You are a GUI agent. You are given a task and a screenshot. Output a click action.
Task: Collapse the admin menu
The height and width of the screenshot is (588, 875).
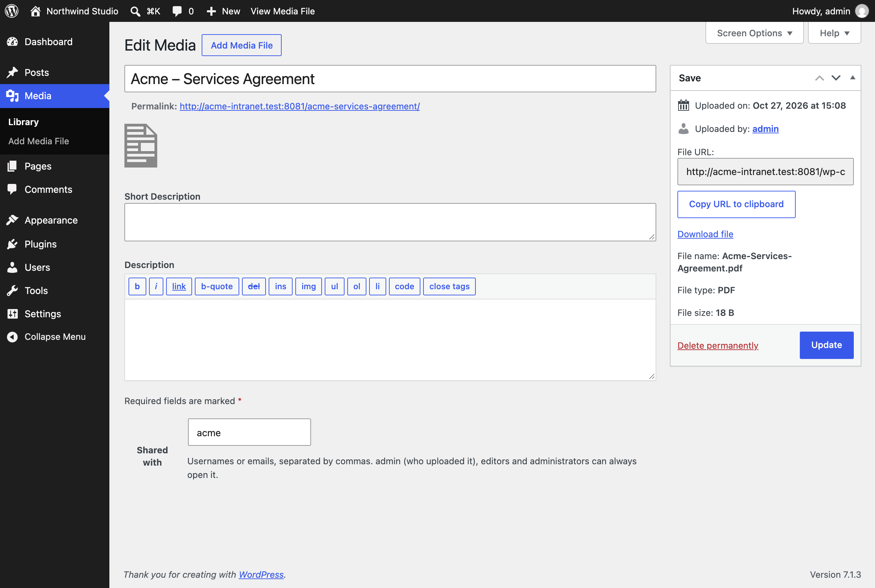coord(55,337)
